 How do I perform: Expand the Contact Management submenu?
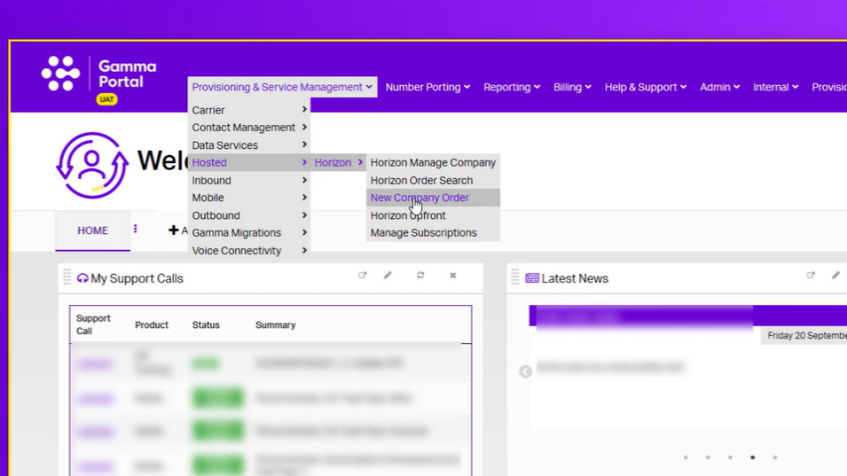(249, 128)
